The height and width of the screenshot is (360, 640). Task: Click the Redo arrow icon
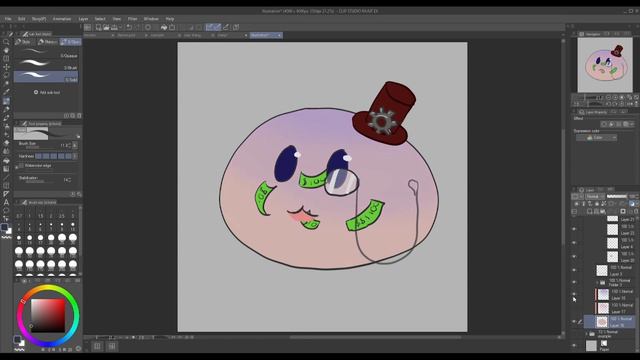click(137, 27)
